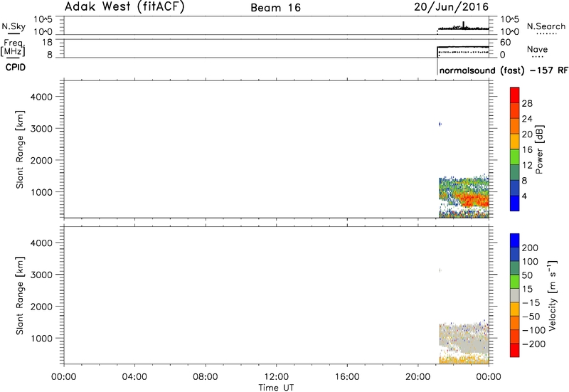Screen dimensions: 569x392
Task: Click the "Beam 16" label
Action: point(276,8)
